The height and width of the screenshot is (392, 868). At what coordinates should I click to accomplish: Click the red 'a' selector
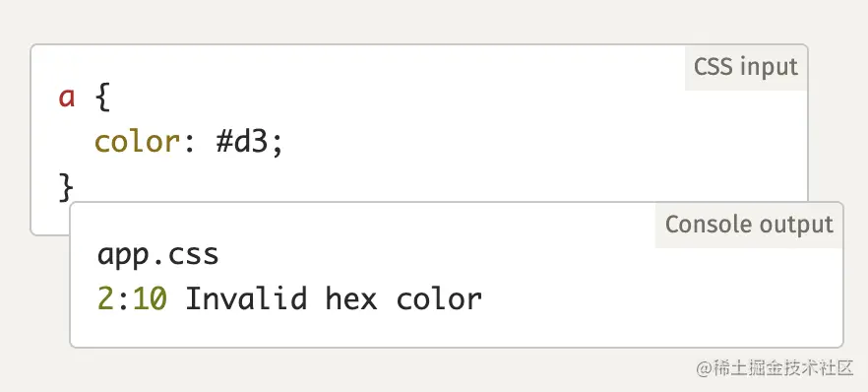coord(67,98)
